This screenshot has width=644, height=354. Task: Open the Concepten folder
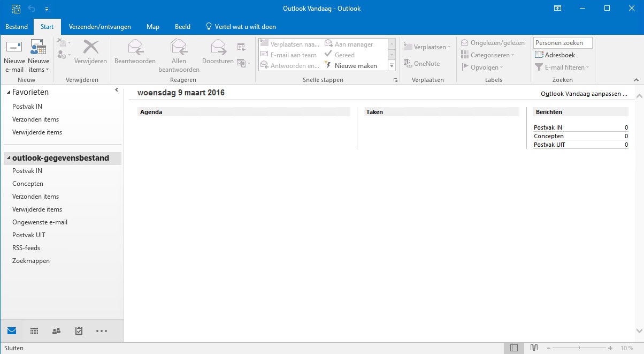(28, 184)
